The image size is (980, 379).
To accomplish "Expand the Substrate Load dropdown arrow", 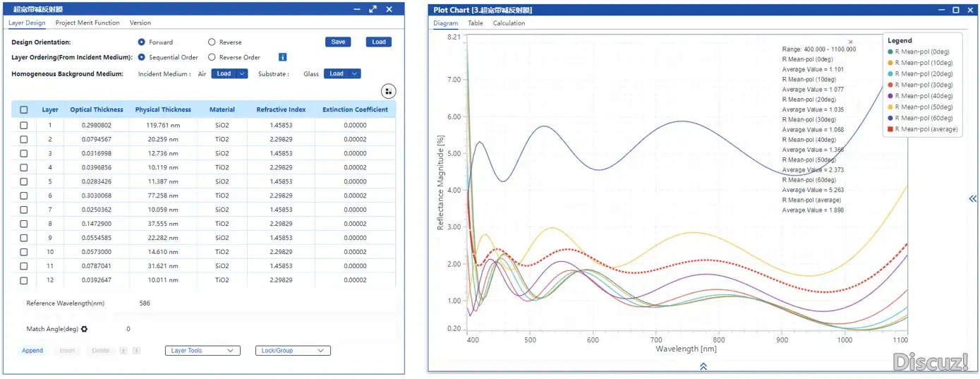I will click(x=355, y=73).
